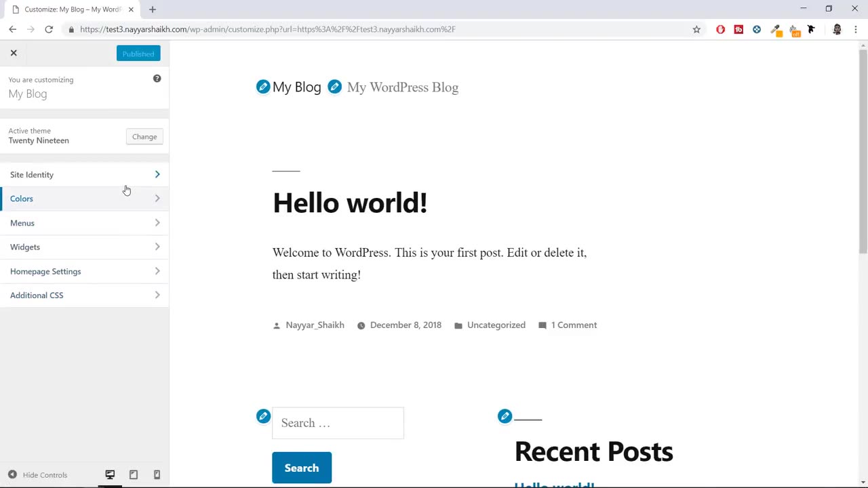Click Change to switch active theme

pyautogui.click(x=144, y=137)
